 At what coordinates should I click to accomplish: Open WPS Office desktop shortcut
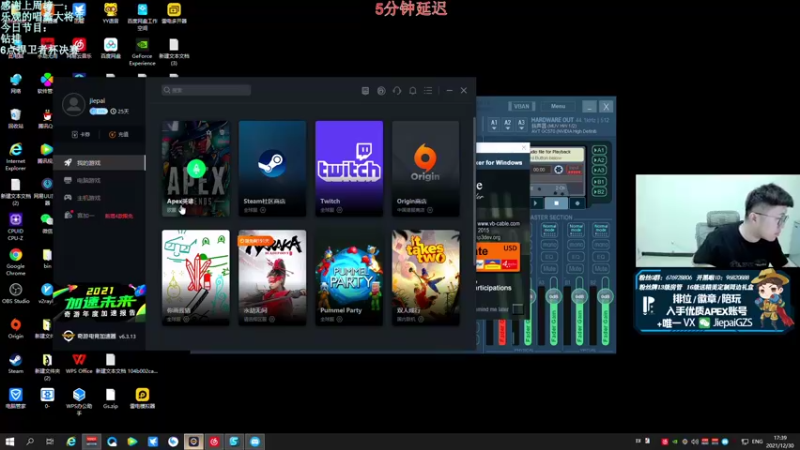point(79,364)
